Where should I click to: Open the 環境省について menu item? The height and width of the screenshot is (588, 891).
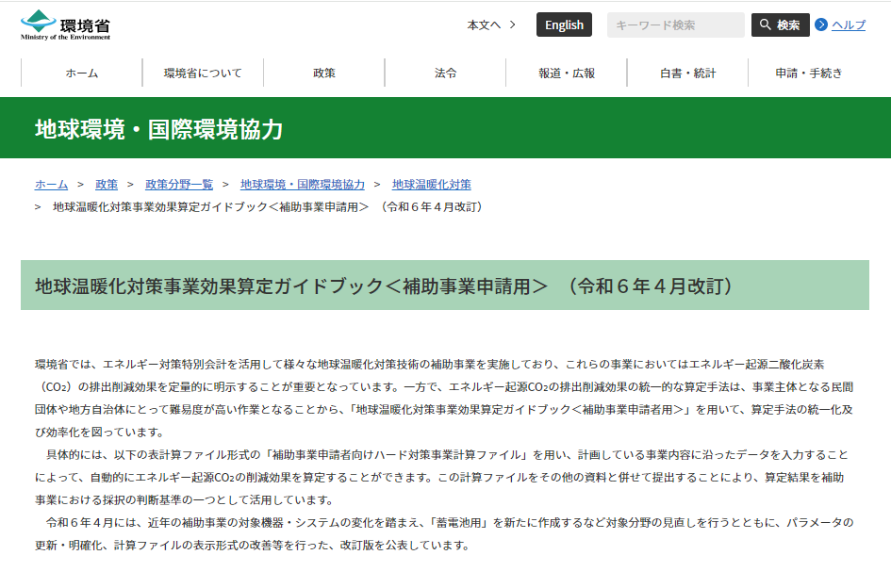(x=202, y=72)
